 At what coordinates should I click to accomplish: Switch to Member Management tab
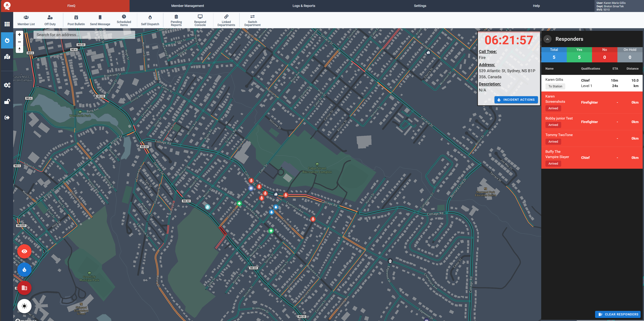187,6
